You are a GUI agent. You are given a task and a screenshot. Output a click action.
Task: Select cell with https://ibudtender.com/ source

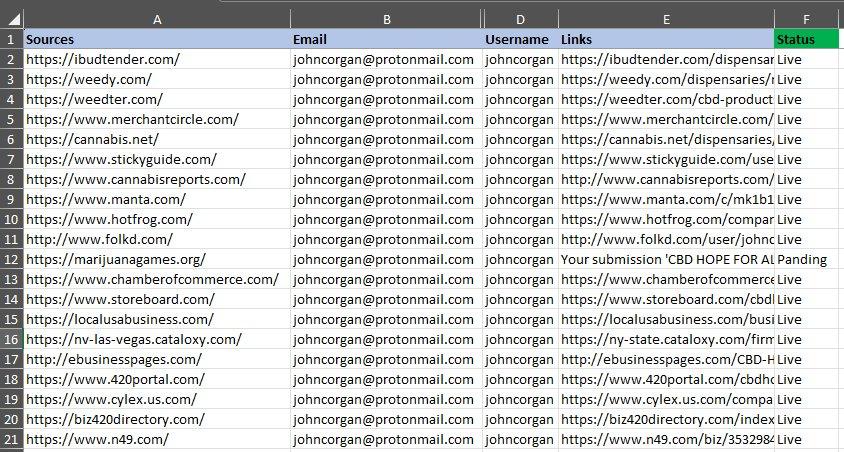pyautogui.click(x=157, y=59)
